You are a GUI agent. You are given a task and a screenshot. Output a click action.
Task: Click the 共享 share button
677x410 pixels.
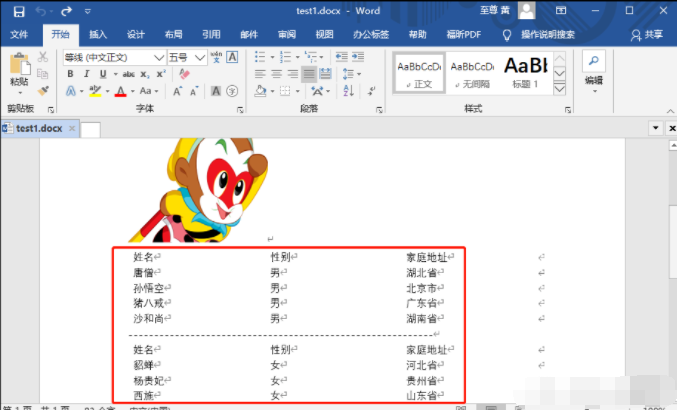[x=647, y=35]
